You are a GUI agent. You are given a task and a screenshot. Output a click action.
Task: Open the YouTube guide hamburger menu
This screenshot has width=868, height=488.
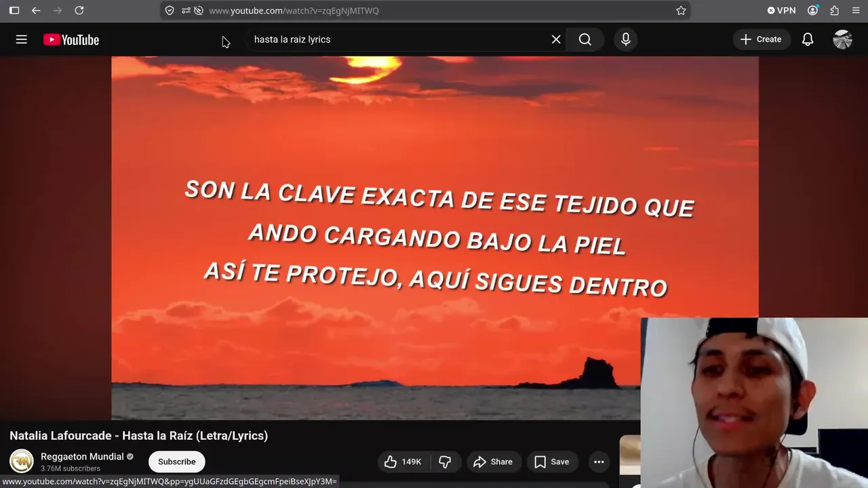pyautogui.click(x=22, y=39)
